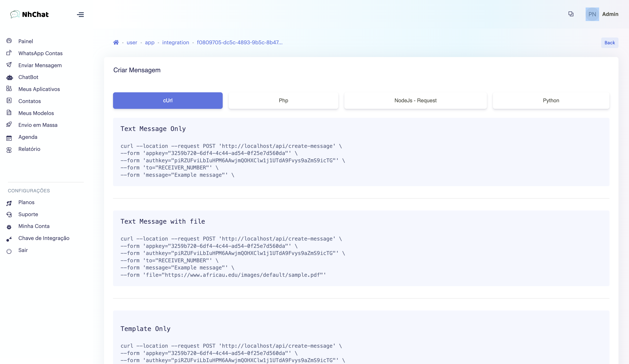Open Relatório menu item

(29, 149)
